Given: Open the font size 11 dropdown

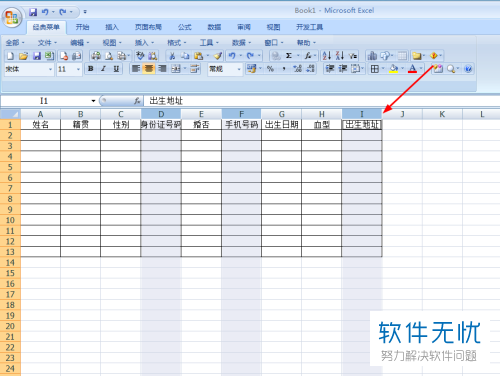Looking at the screenshot, I should (x=78, y=69).
